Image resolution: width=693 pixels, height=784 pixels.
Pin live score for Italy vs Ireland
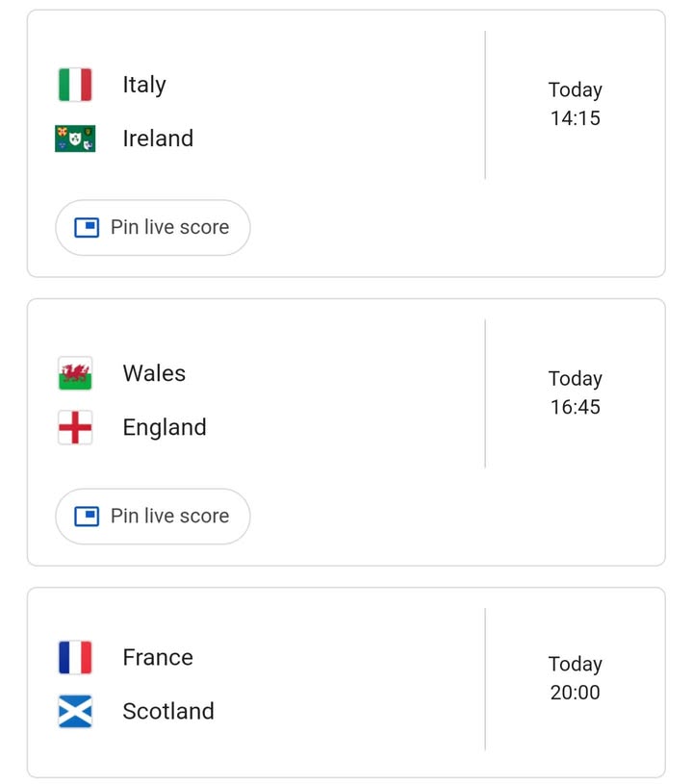tap(153, 227)
